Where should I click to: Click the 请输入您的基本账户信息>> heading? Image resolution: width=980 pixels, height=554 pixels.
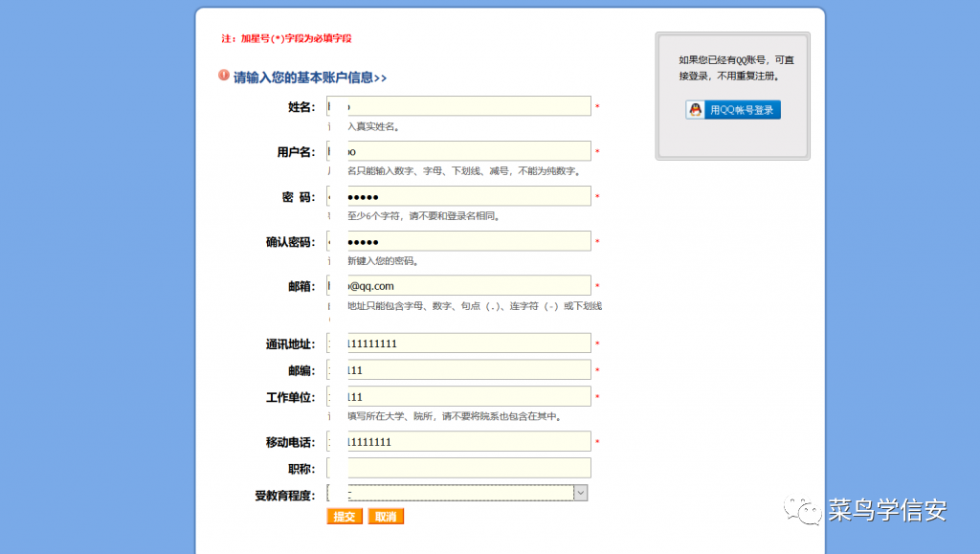310,78
